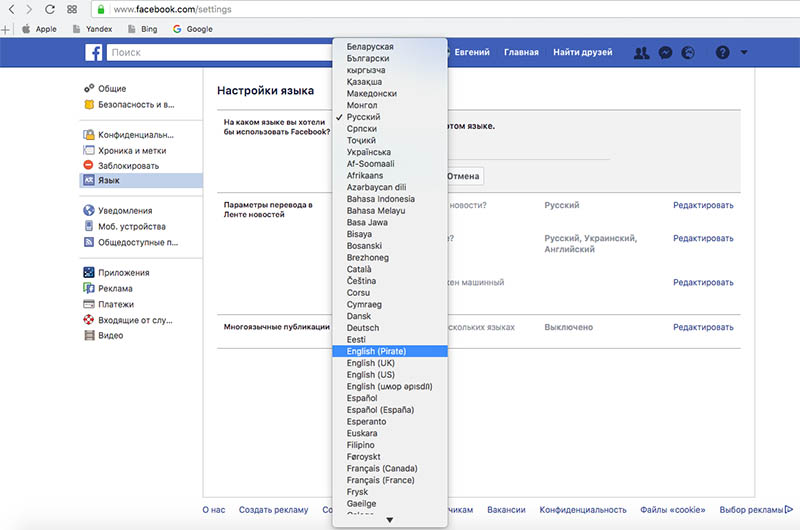Open Евгений profile link in header
800x530 pixels.
pos(471,52)
